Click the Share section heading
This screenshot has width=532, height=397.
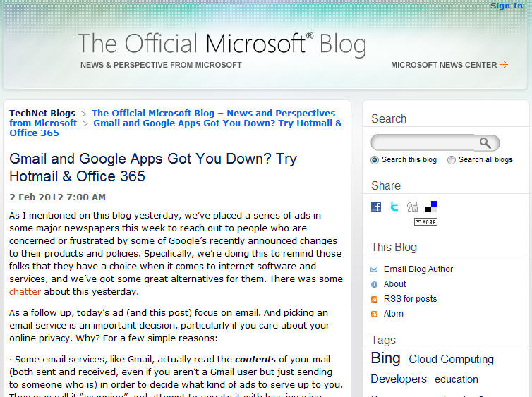[386, 185]
